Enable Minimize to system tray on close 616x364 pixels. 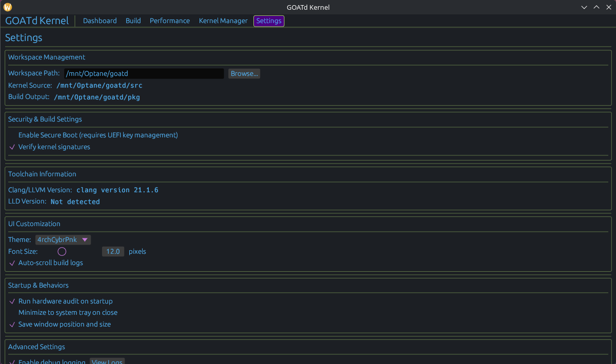tap(13, 313)
